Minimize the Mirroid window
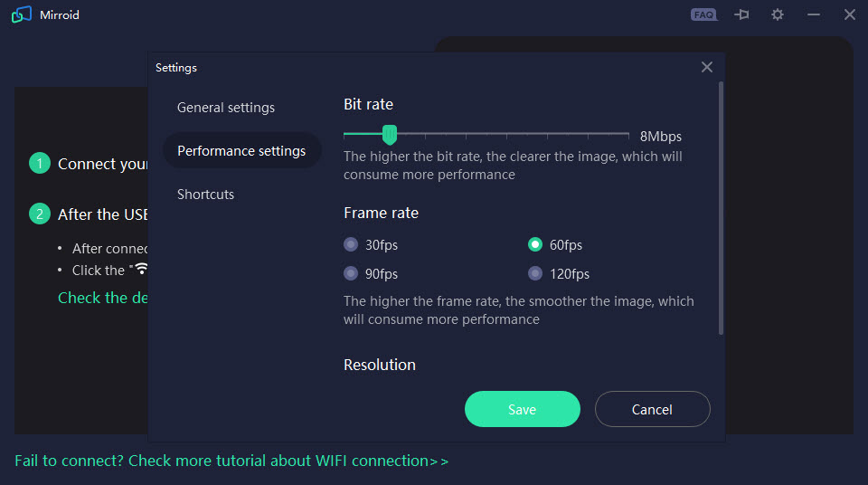Screen dimensions: 868x485 point(813,14)
